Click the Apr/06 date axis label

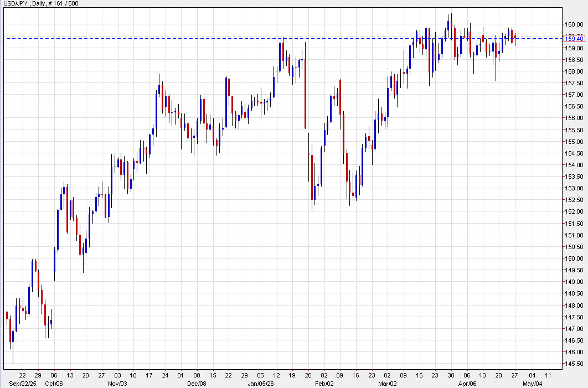[x=468, y=382]
